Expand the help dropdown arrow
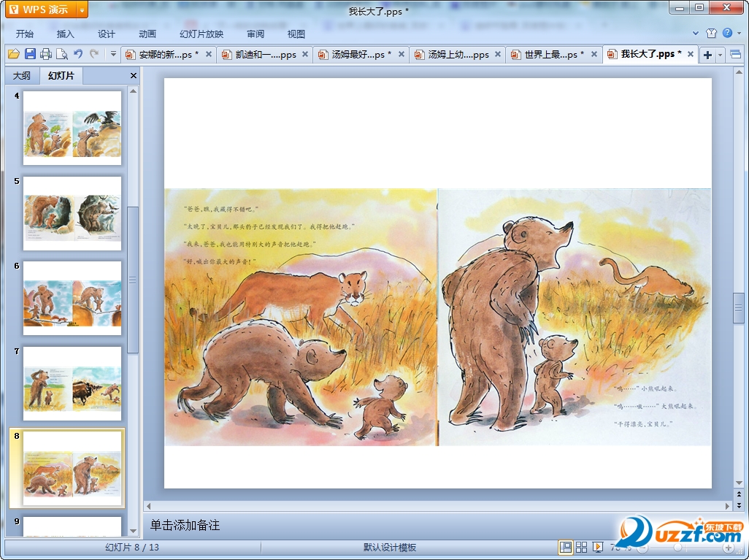The image size is (749, 560). [x=739, y=34]
